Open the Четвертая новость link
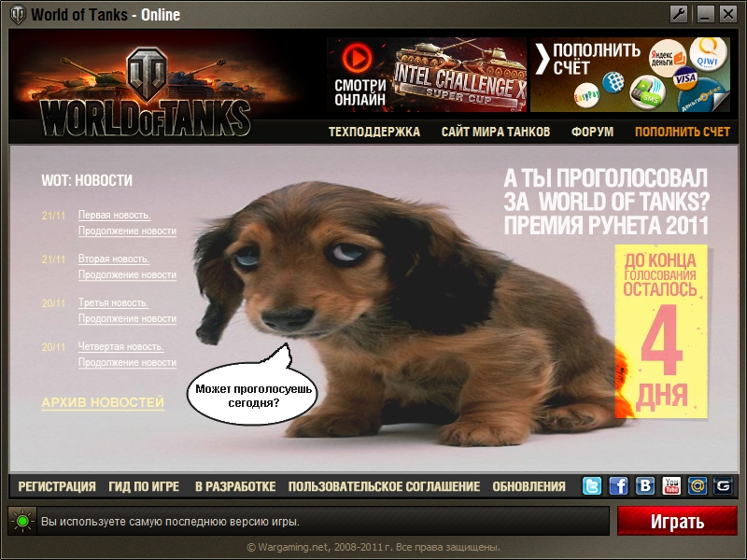The image size is (747, 560). pos(121,346)
